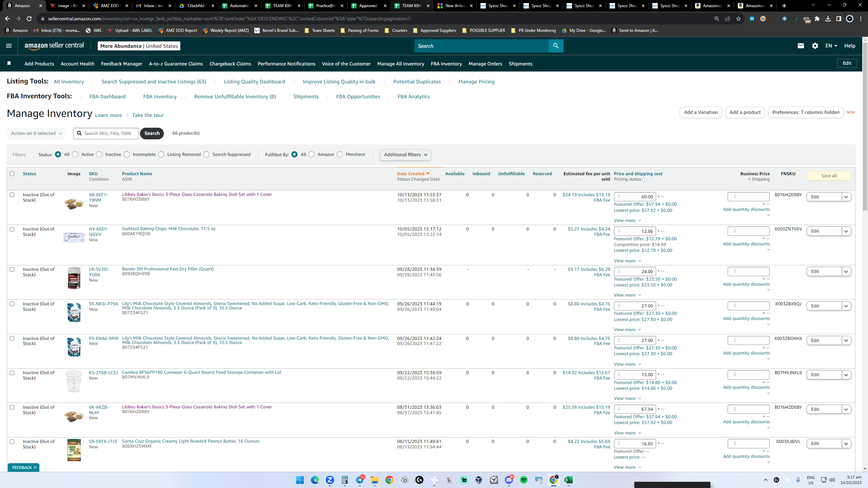Open the Action on 0 selected dropdown
This screenshot has width=868, height=488.
(36, 133)
